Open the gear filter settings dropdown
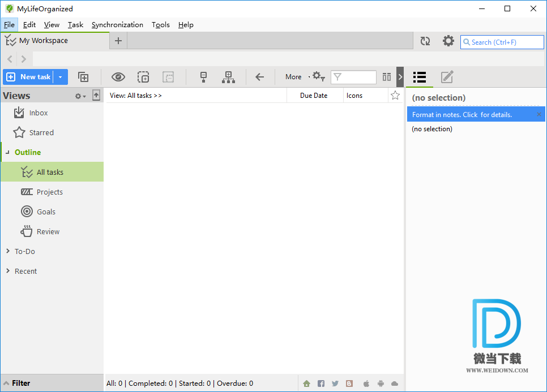547x392 pixels. pos(318,77)
